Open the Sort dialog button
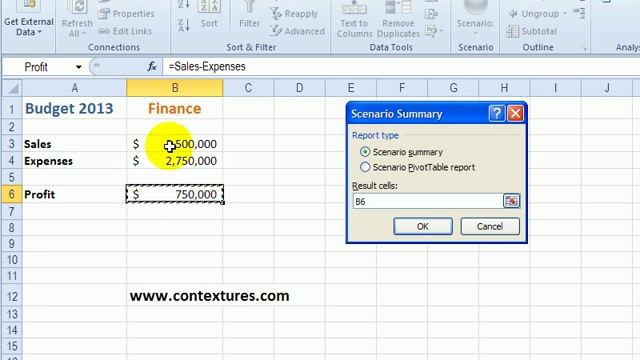The height and width of the screenshot is (360, 640). [x=209, y=16]
